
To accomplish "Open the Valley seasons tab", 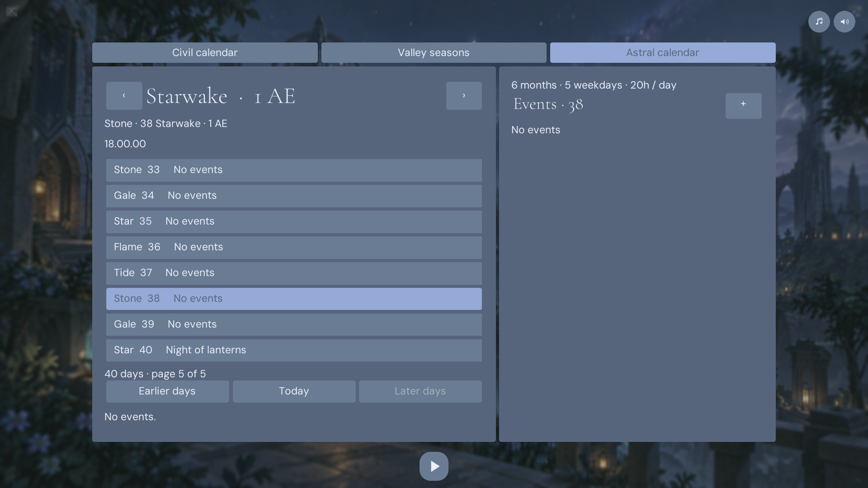I will 434,52.
